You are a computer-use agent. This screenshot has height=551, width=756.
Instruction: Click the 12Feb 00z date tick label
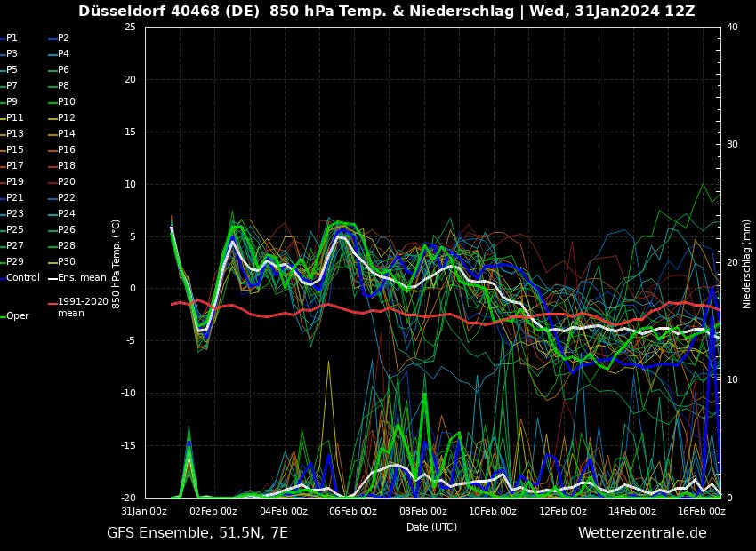[563, 511]
